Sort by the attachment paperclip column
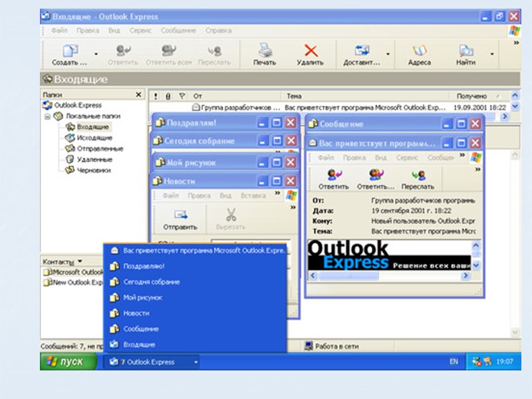 pos(168,96)
